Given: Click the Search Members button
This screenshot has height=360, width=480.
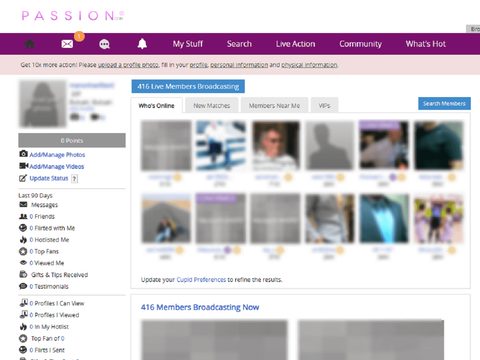Looking at the screenshot, I should click(444, 104).
